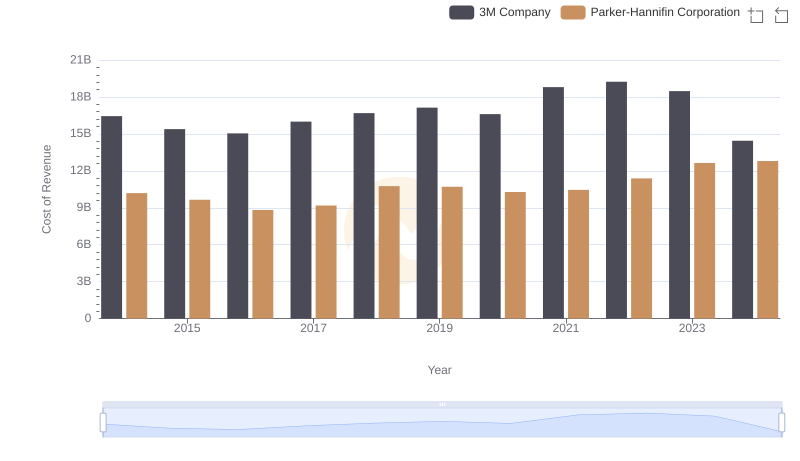Click the 3M Company bar for 2017
Screen dimensions: 800x461
tap(301, 220)
